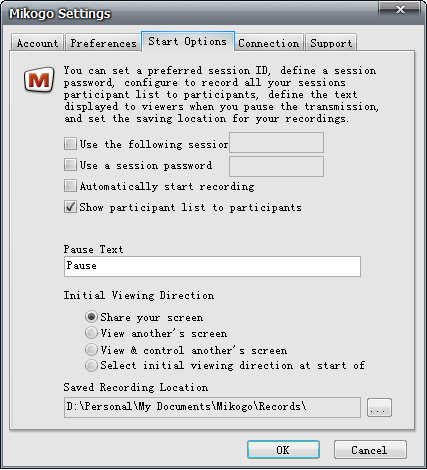Select the Share your screen radio button

click(x=91, y=317)
